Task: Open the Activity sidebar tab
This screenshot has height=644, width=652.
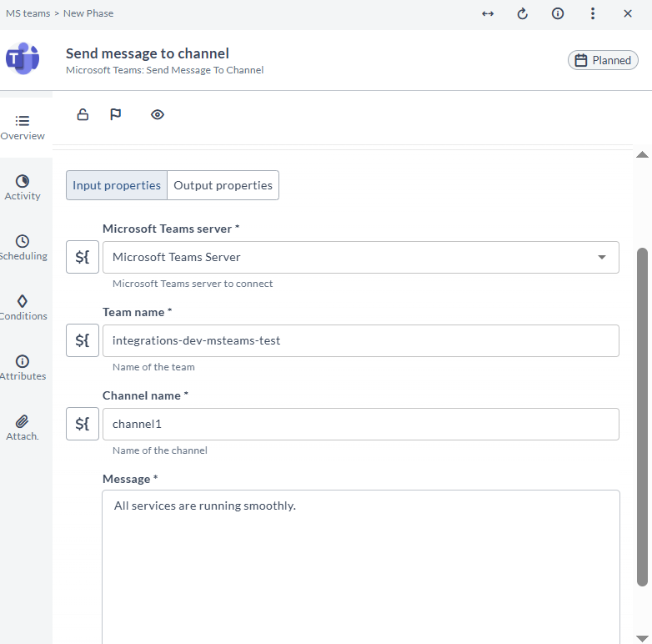Action: pyautogui.click(x=23, y=188)
